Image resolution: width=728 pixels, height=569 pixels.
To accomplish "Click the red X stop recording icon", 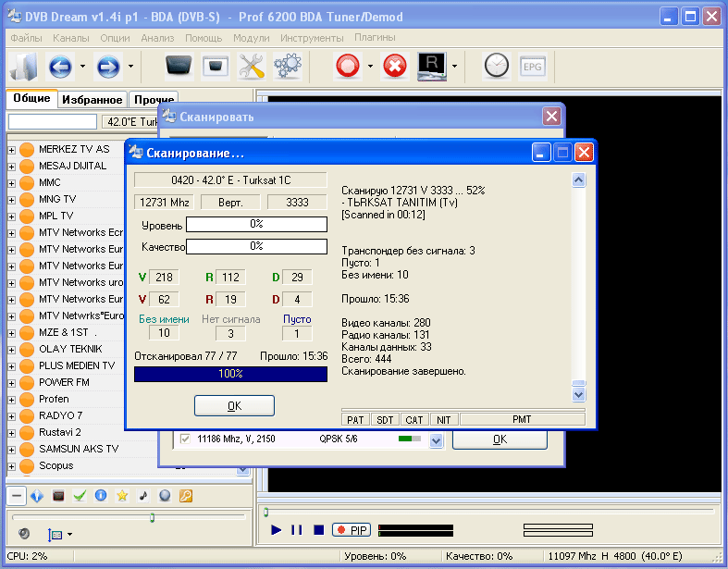I will pyautogui.click(x=395, y=66).
